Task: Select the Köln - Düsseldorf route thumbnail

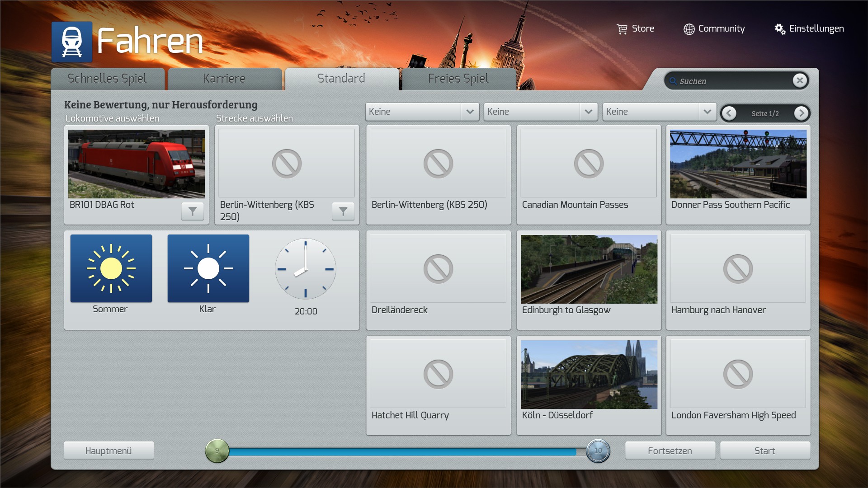Action: pyautogui.click(x=589, y=375)
